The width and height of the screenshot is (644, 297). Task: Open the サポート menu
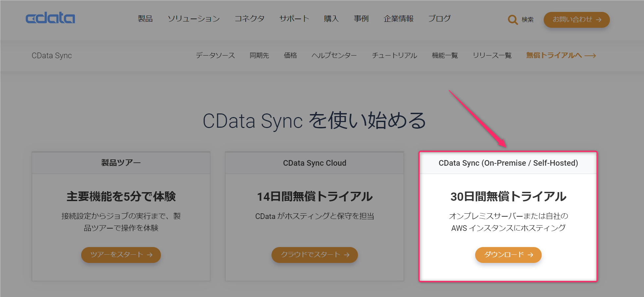click(x=294, y=19)
